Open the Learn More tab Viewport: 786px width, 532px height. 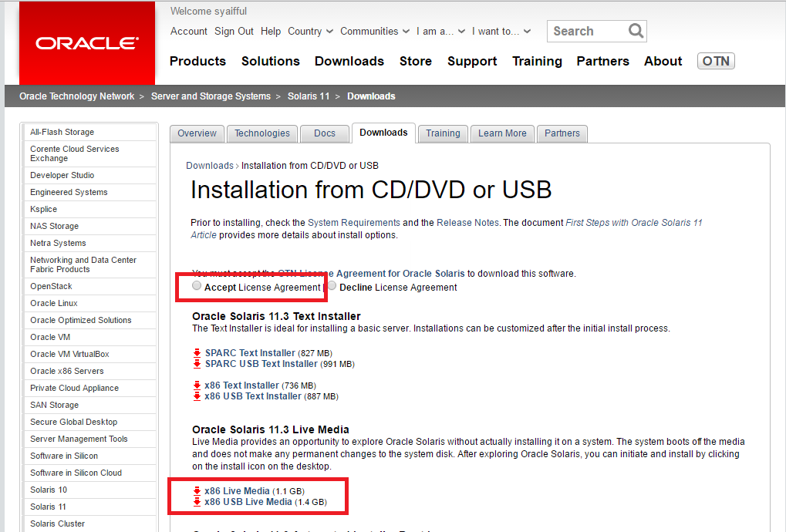502,133
